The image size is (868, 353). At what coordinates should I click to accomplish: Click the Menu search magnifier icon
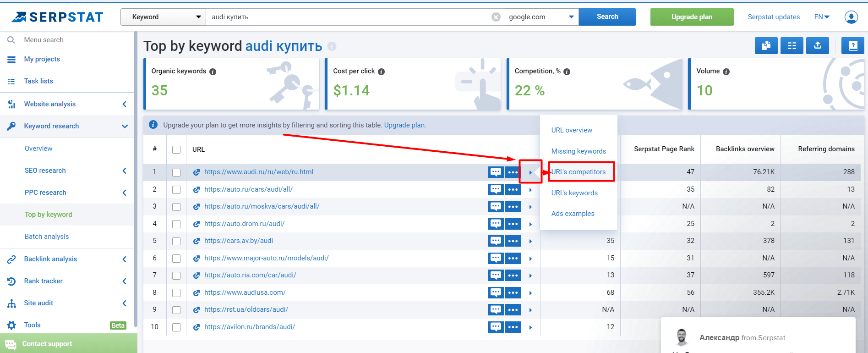pyautogui.click(x=11, y=40)
